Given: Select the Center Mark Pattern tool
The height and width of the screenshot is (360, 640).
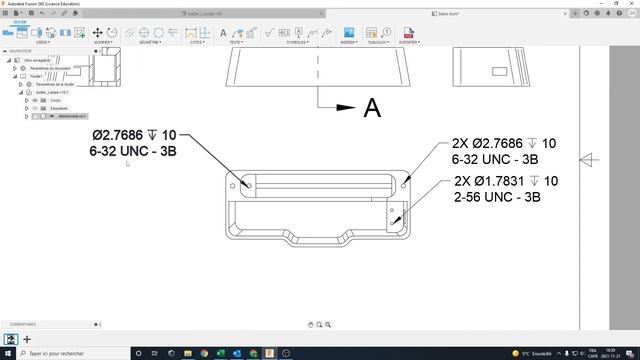Looking at the screenshot, I should [159, 33].
